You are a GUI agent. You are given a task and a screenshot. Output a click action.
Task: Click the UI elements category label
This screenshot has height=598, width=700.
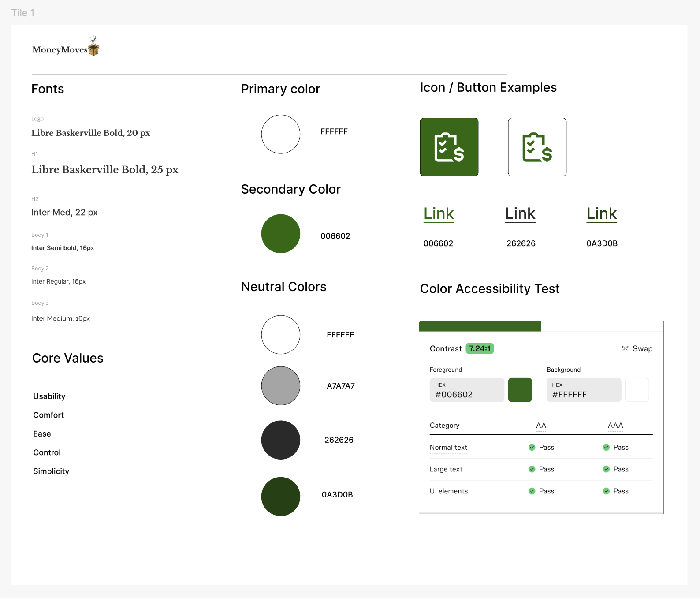point(449,491)
